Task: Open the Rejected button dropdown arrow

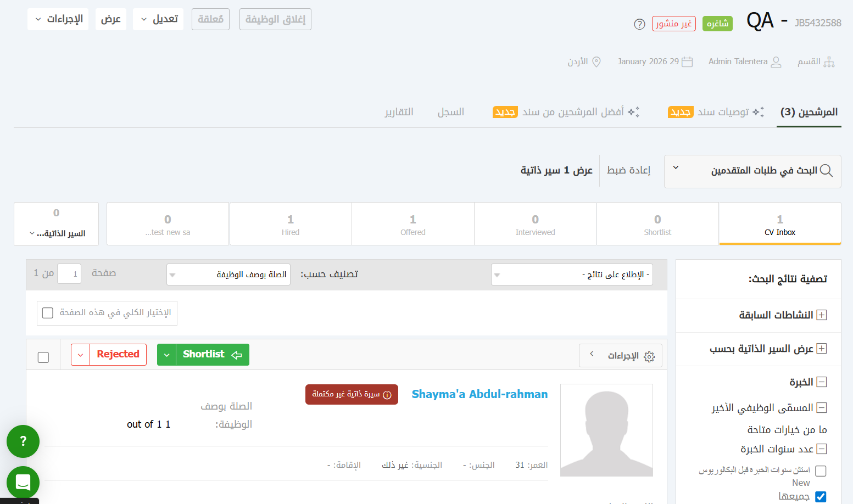Action: tap(81, 355)
